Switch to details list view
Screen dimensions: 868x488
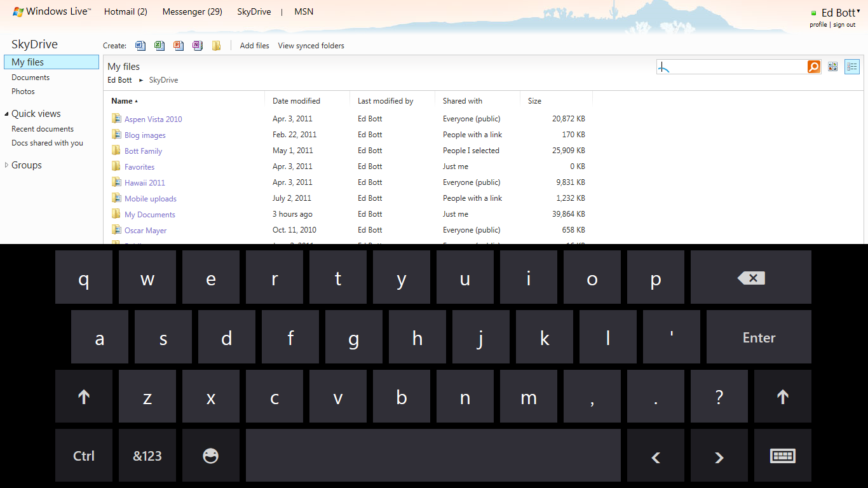tap(852, 67)
